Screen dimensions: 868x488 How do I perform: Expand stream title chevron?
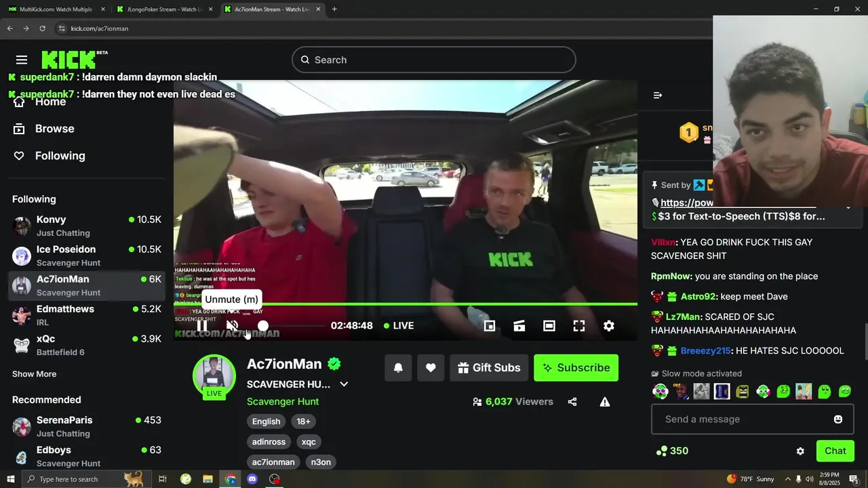coord(344,384)
